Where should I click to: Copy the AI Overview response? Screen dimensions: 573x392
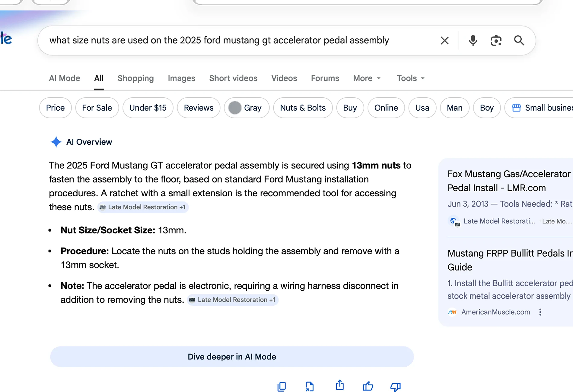pos(282,386)
